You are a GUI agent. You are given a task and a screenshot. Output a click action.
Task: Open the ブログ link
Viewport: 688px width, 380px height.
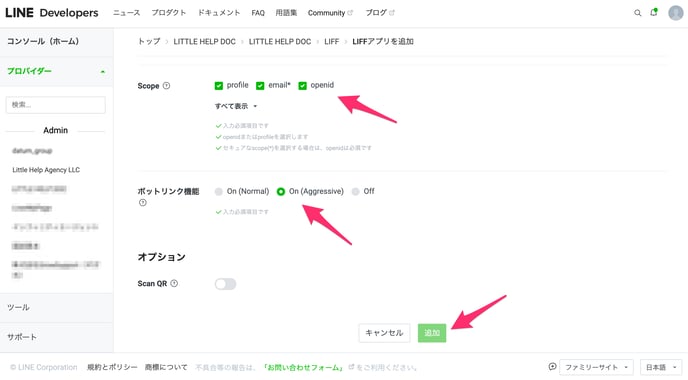(x=380, y=13)
